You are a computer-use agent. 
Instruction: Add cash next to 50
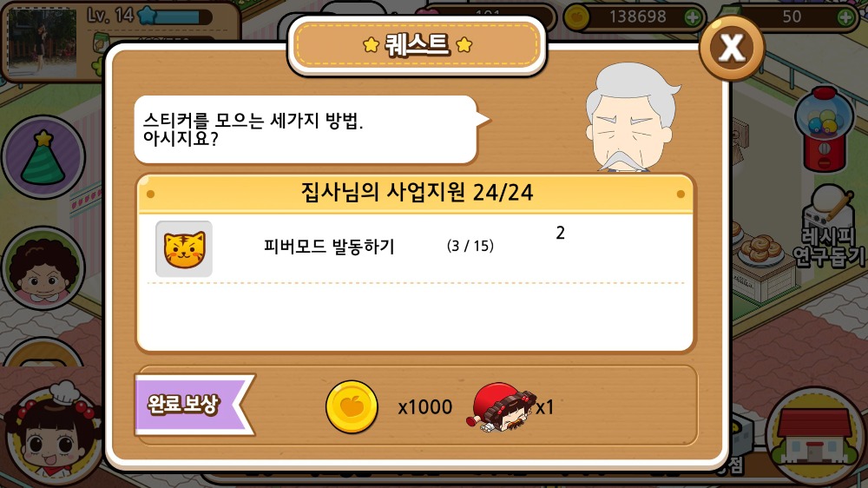pyautogui.click(x=845, y=17)
